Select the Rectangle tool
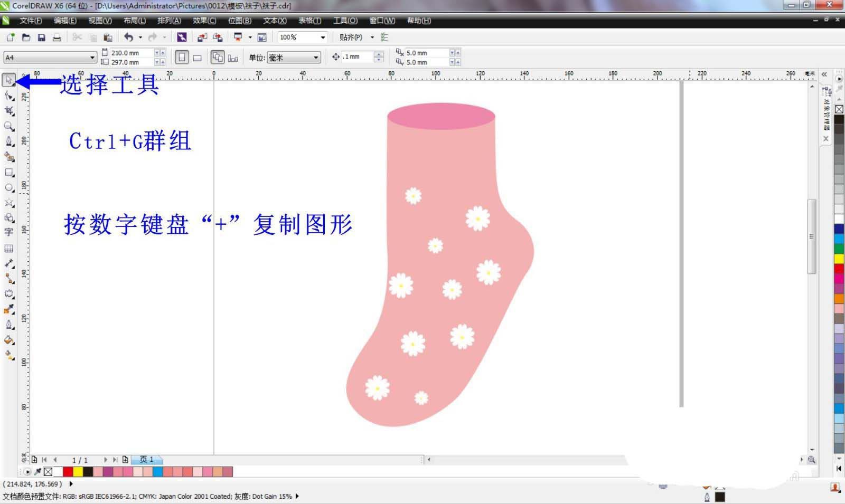The height and width of the screenshot is (504, 845). tap(9, 172)
